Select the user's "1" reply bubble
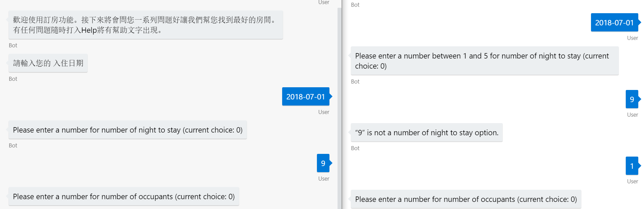The height and width of the screenshot is (209, 644). pos(632,166)
